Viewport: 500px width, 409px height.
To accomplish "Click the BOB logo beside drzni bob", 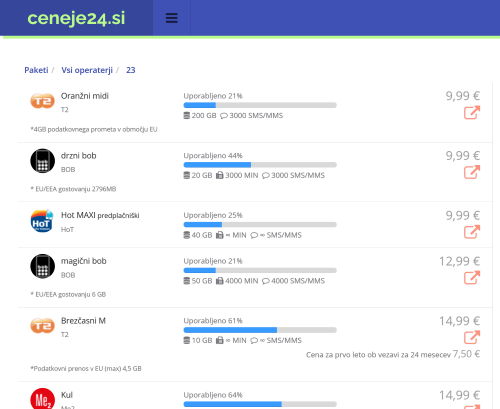I will 43,161.
